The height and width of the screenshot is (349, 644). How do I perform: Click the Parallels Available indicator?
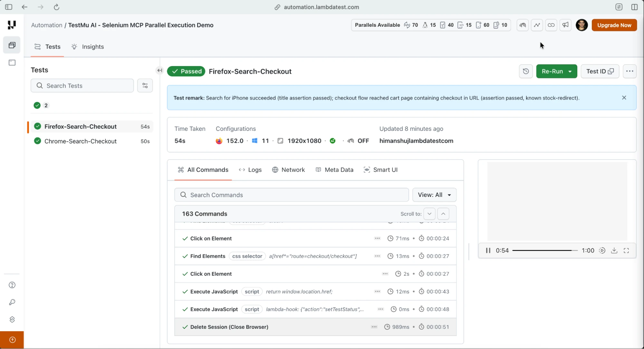tap(431, 25)
